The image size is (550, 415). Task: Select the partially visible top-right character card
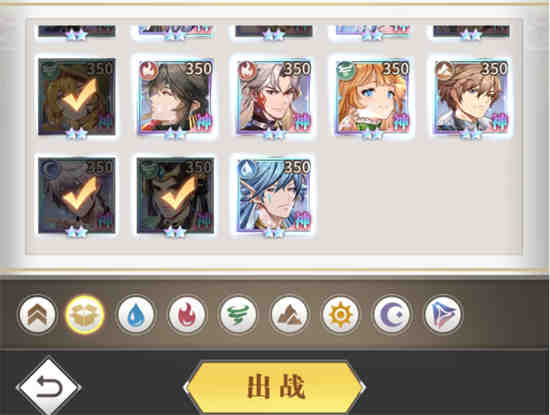tap(471, 31)
